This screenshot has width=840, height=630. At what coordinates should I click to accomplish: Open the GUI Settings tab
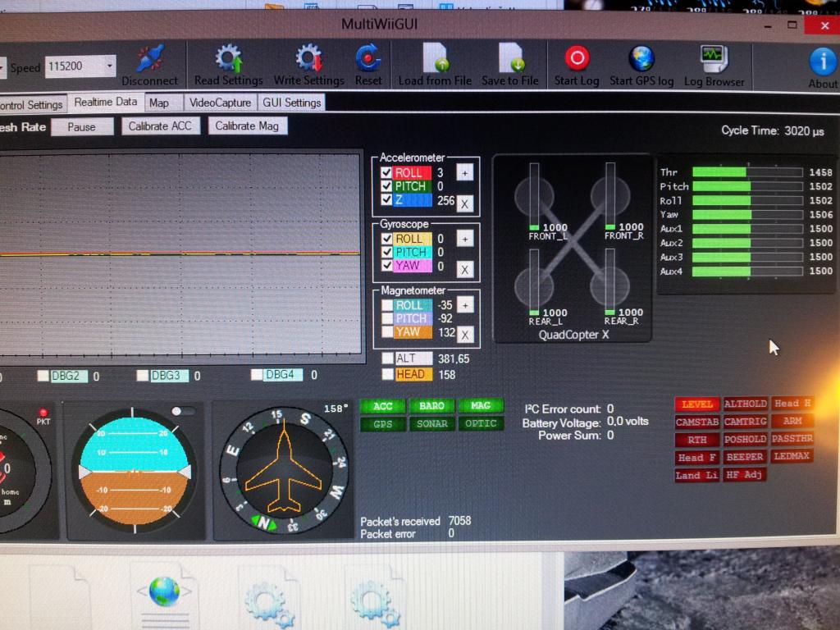[291, 103]
